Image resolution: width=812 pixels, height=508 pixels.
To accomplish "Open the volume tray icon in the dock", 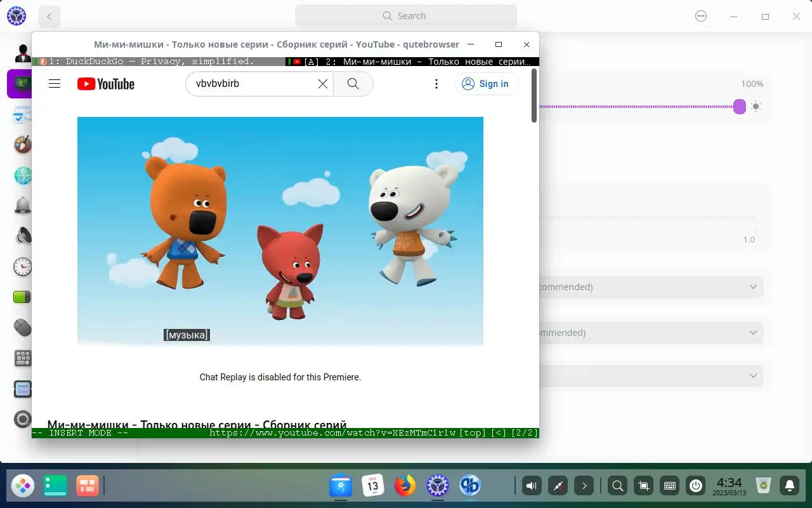I will click(x=532, y=486).
